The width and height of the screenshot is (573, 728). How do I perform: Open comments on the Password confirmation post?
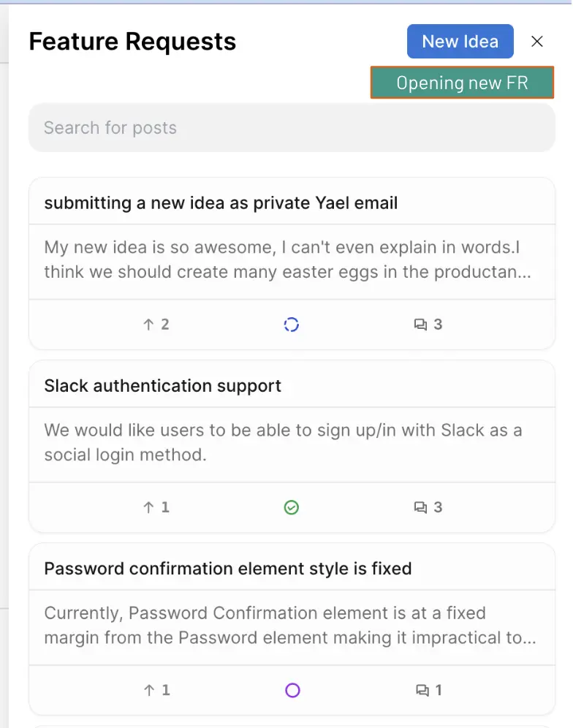pyautogui.click(x=428, y=689)
